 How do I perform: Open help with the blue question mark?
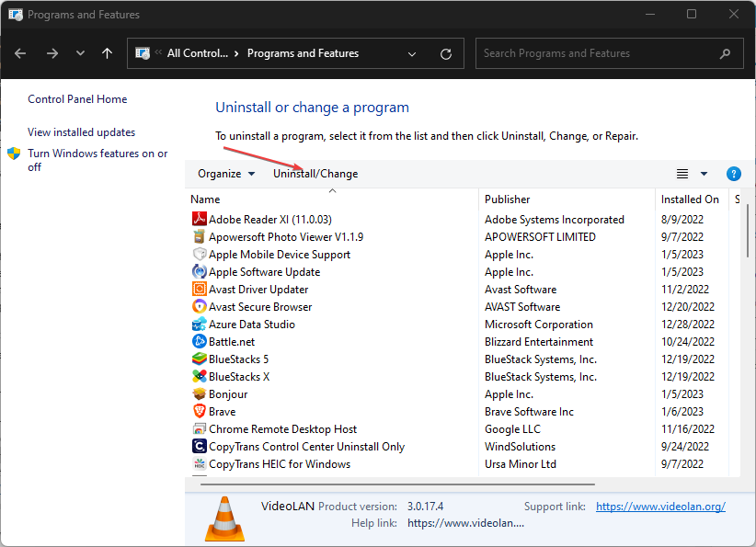[733, 174]
